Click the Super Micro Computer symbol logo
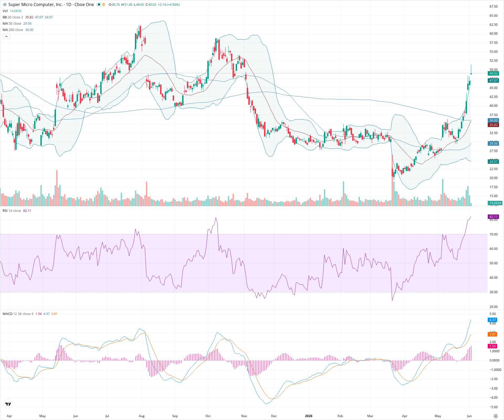Image resolution: width=504 pixels, height=420 pixels. [x=5, y=4]
